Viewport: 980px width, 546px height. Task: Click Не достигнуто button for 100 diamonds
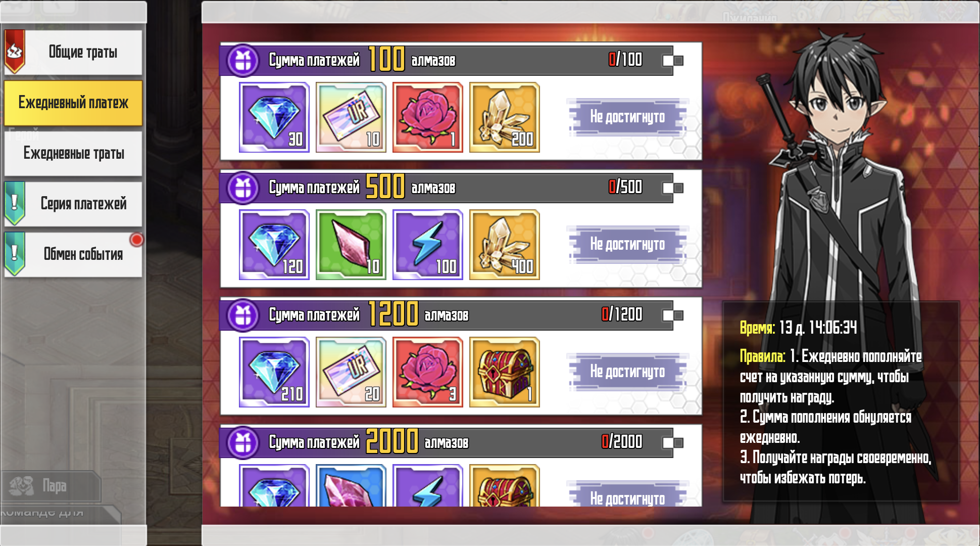627,117
